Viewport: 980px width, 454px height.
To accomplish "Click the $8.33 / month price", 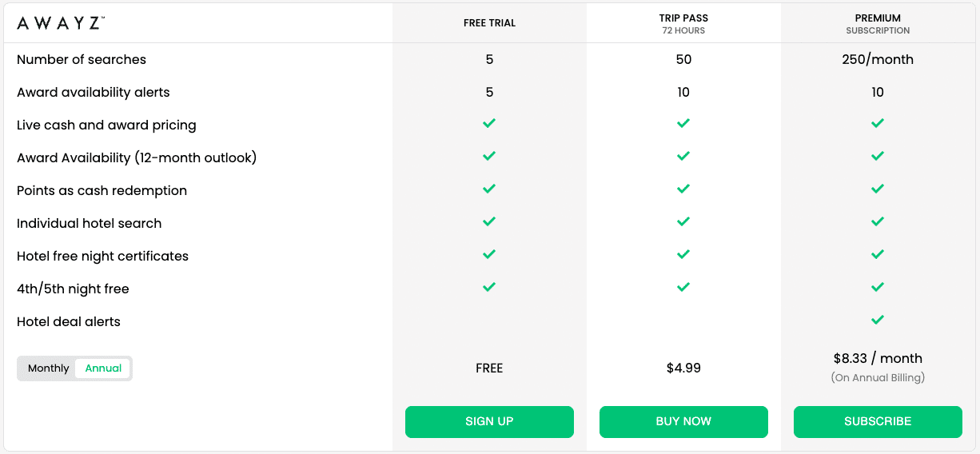I will point(878,359).
